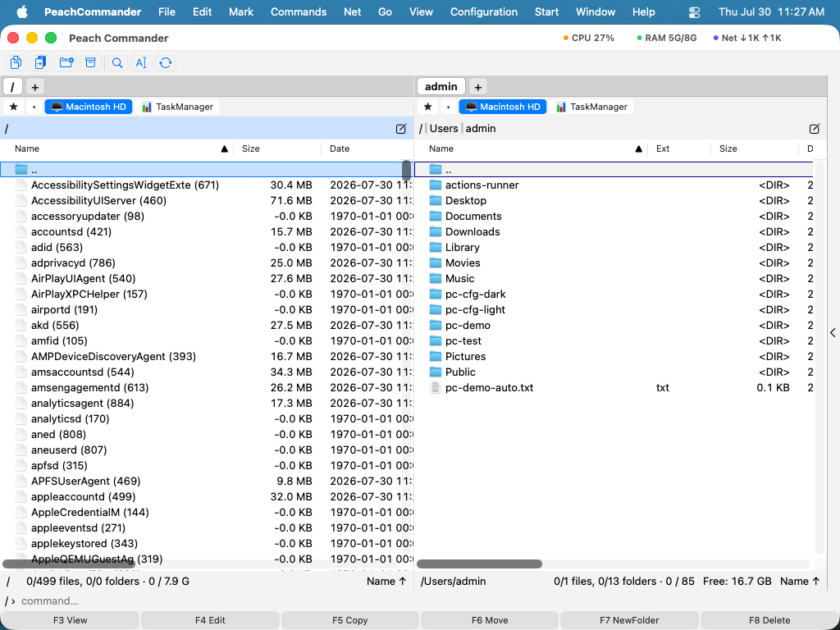Image resolution: width=840 pixels, height=630 pixels.
Task: Click the left panel vertical scrollbar thumb
Action: pos(407,169)
